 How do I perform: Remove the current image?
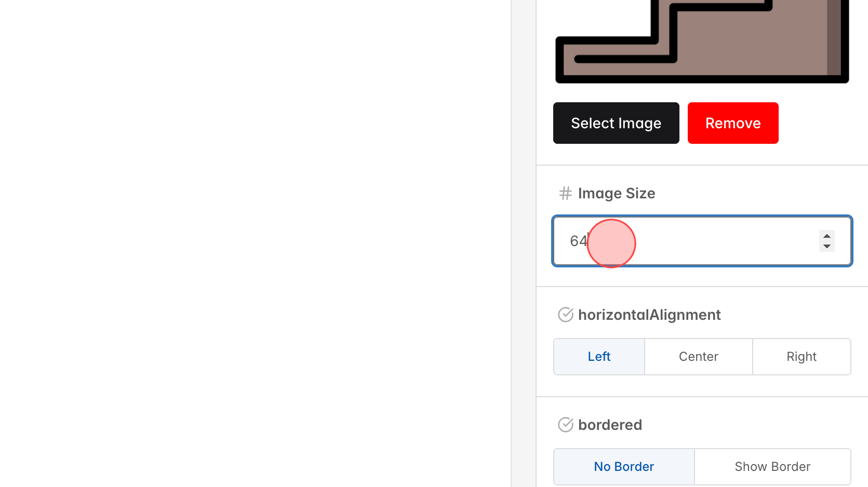point(732,123)
